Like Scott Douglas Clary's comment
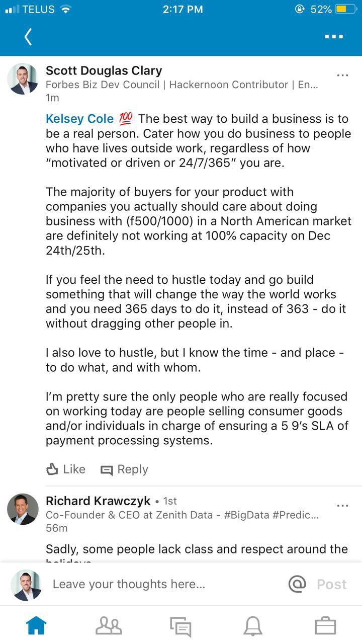 click(x=66, y=469)
